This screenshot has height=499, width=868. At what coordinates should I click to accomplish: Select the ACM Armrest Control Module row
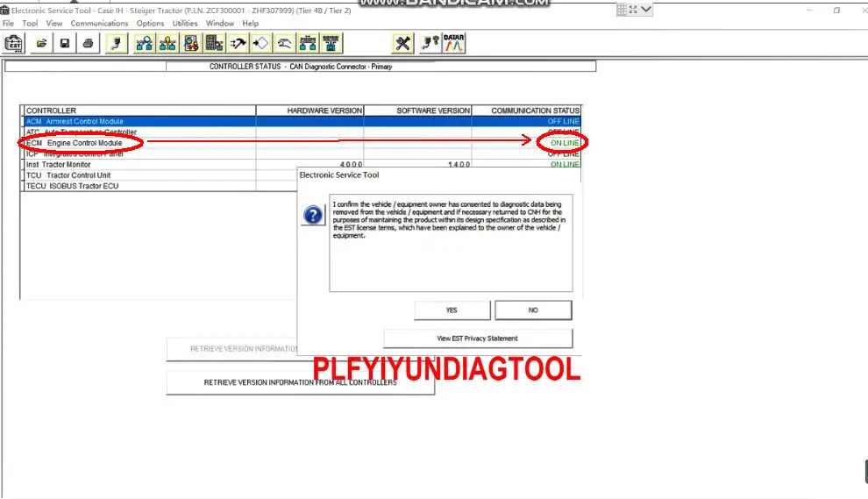pos(302,121)
